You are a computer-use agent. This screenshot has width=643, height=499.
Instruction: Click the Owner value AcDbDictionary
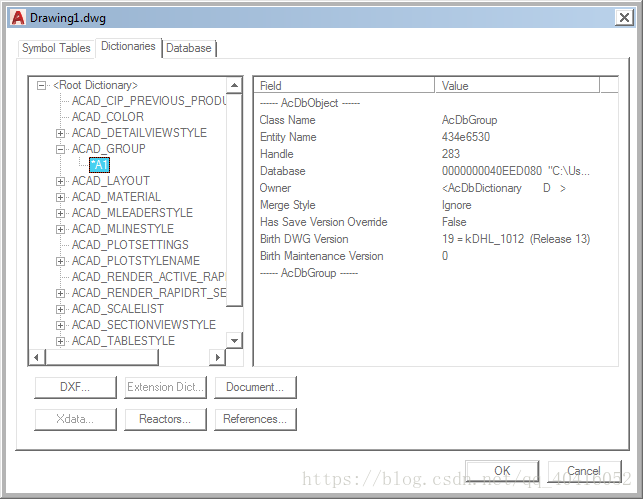click(504, 188)
